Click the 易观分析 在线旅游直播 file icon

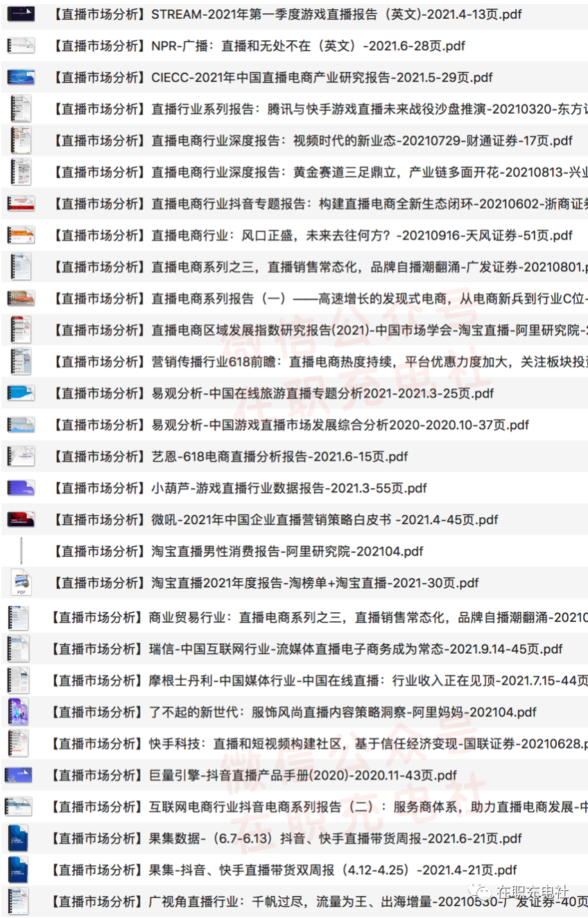click(x=21, y=393)
